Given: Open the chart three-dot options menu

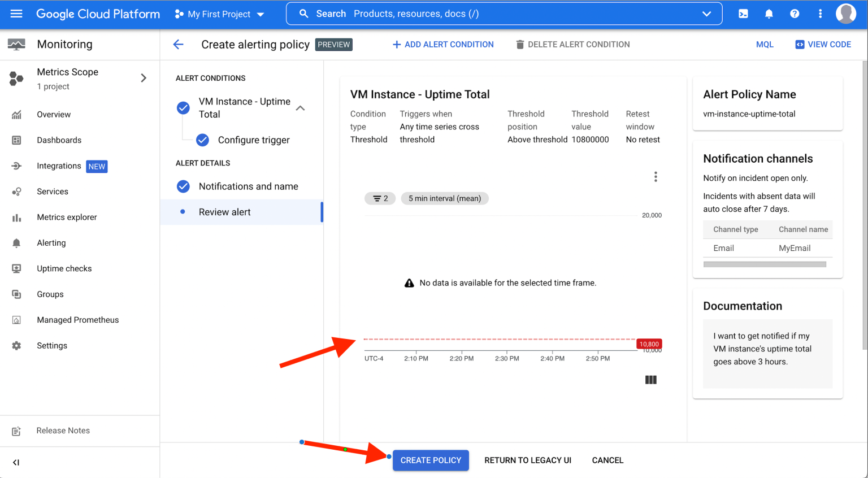Looking at the screenshot, I should click(x=656, y=177).
